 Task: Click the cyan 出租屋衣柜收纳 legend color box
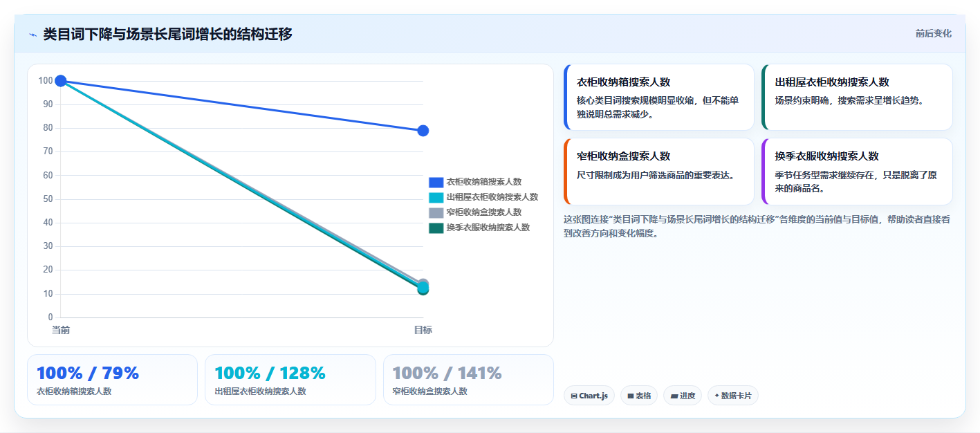[436, 197]
